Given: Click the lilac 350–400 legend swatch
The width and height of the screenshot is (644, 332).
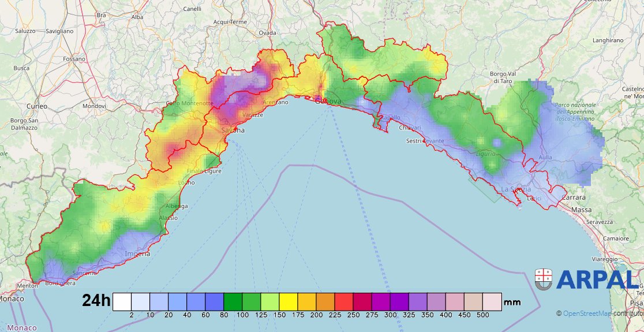Looking at the screenshot, I should click(x=436, y=301).
